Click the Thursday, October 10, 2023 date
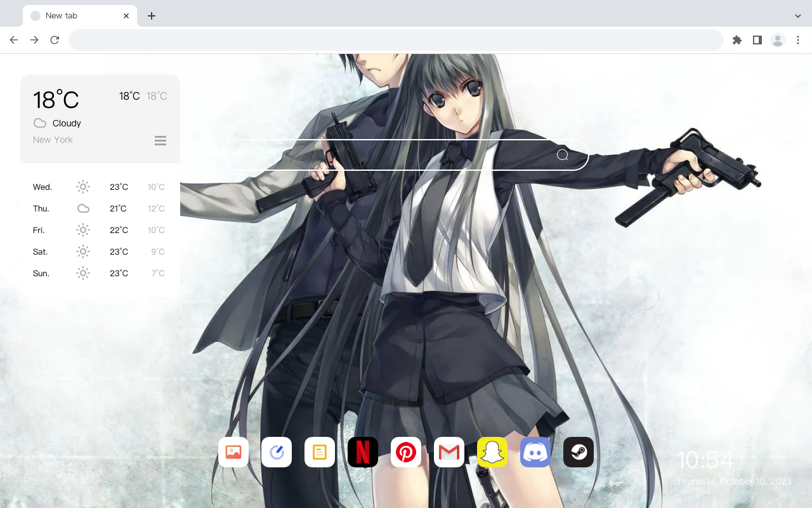The image size is (812, 508). 734,481
